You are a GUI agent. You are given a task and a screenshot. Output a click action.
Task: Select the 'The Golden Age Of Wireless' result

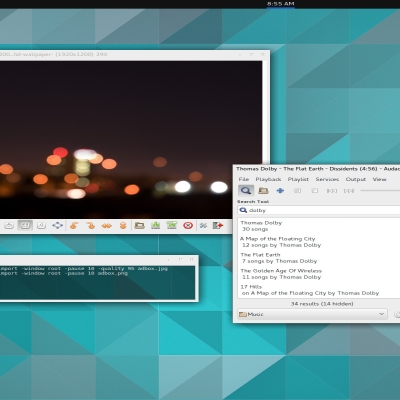coord(319,274)
